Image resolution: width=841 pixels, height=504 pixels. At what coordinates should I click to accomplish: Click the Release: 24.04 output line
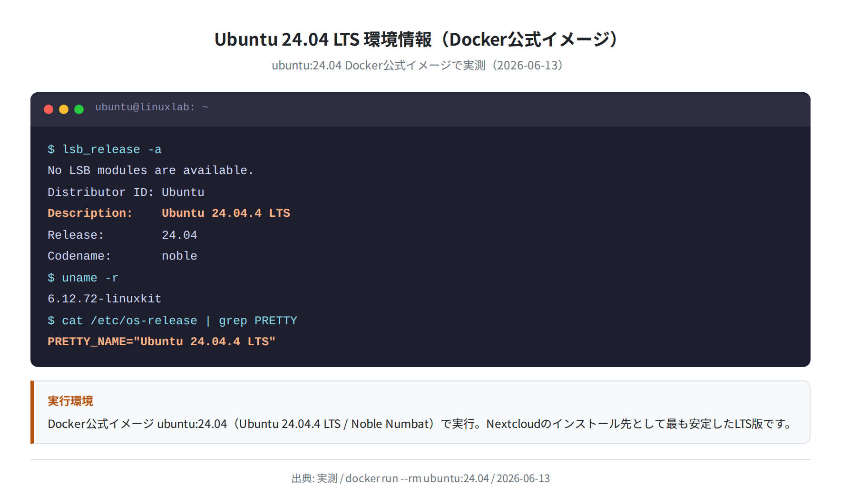(122, 235)
